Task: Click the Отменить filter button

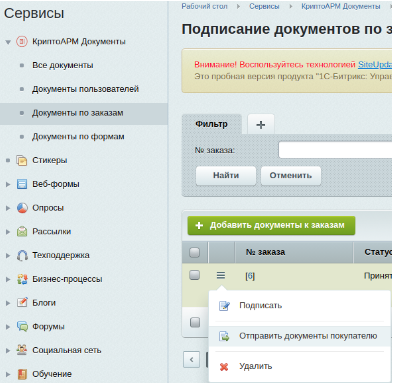Action: tap(291, 176)
